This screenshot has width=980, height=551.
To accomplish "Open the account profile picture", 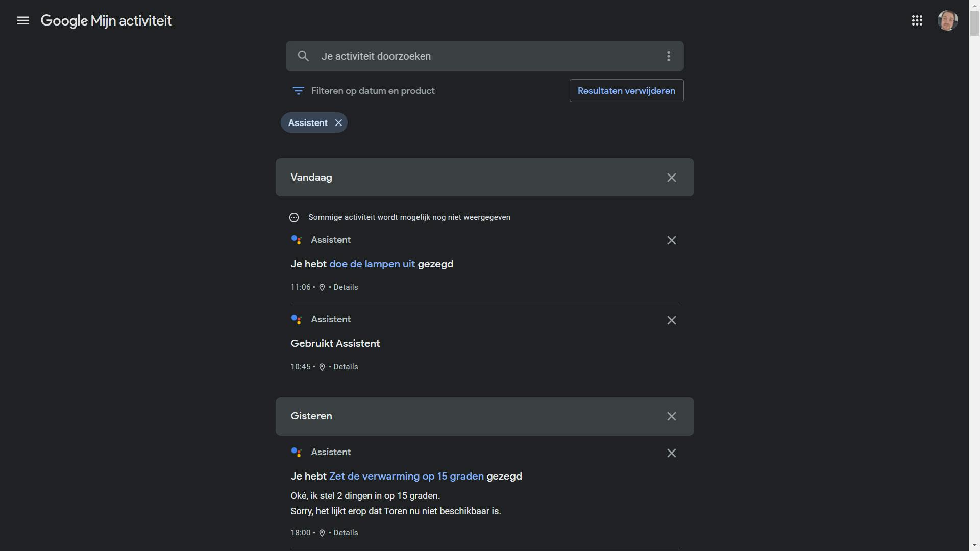I will click(x=947, y=20).
